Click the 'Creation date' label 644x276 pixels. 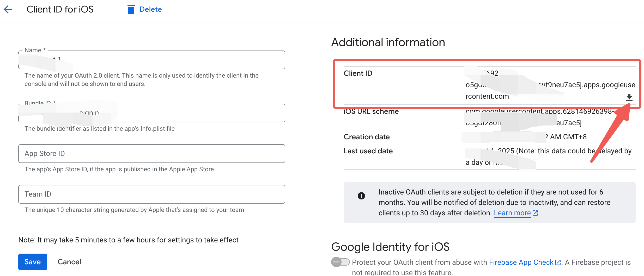point(367,137)
